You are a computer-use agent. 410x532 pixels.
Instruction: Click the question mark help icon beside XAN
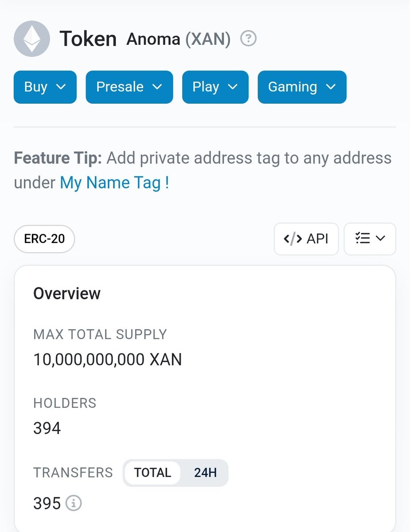coord(248,39)
